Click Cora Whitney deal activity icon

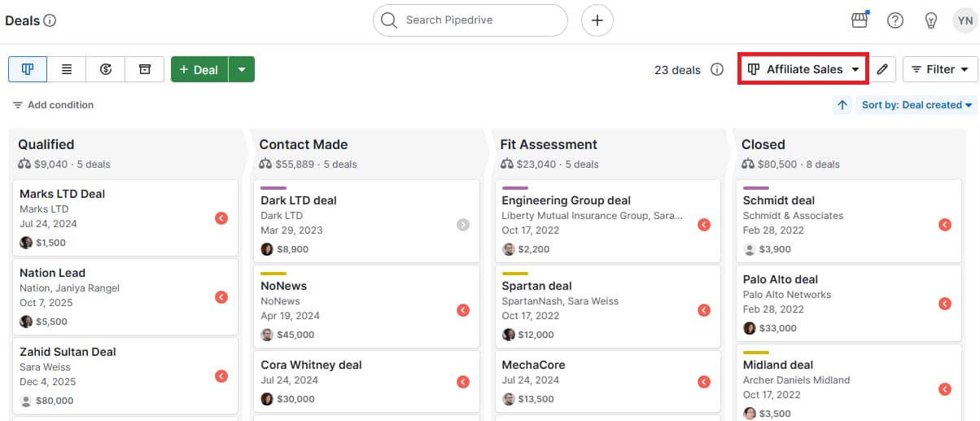pyautogui.click(x=463, y=382)
